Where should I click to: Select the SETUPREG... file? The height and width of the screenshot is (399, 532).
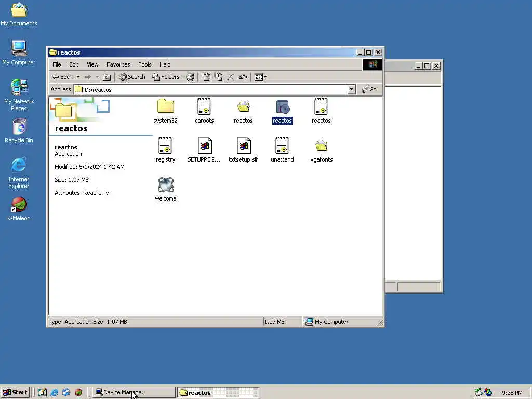coord(204,150)
